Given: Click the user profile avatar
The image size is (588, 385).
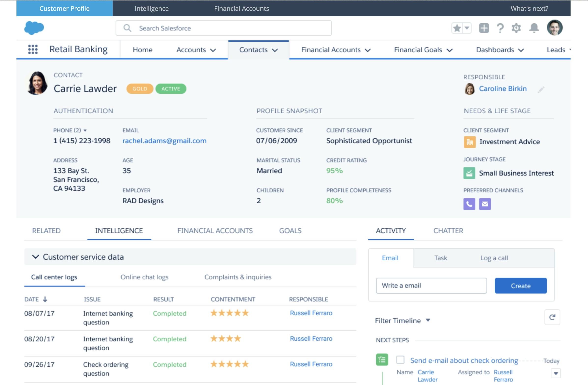Looking at the screenshot, I should click(x=555, y=28).
